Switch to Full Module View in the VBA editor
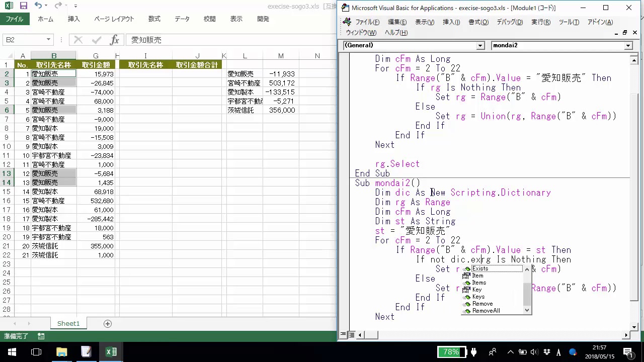Viewport: 644px width, 362px height. coord(351,335)
